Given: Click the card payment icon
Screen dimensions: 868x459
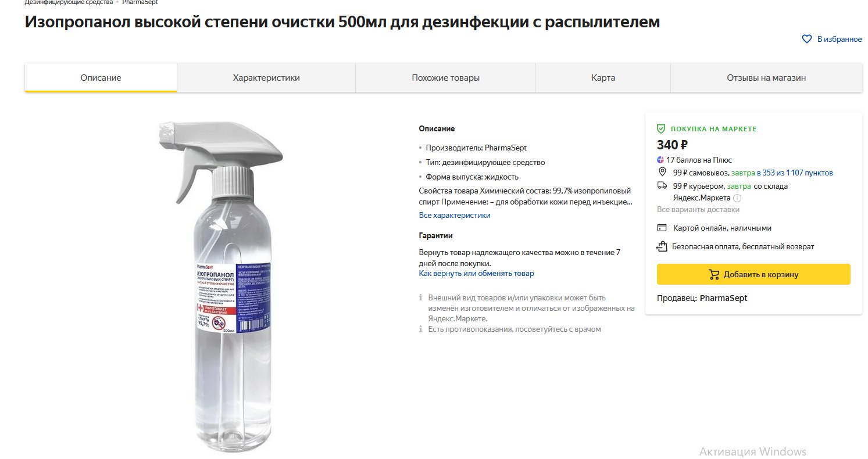Looking at the screenshot, I should [x=662, y=228].
